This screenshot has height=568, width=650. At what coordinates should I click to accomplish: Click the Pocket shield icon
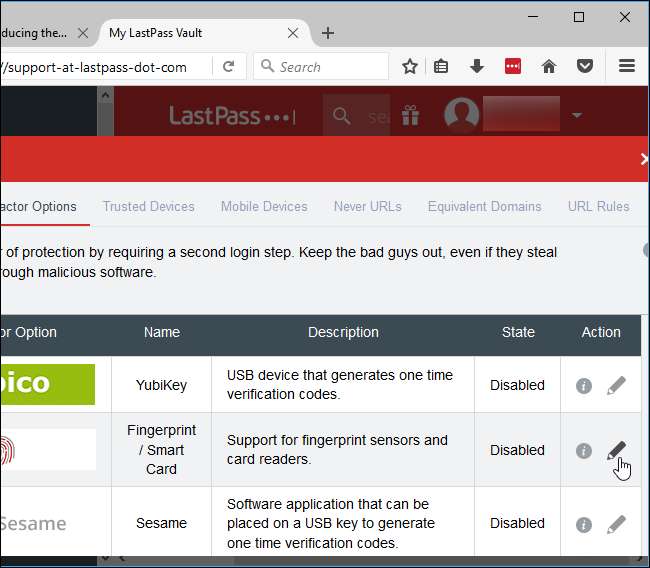click(585, 66)
